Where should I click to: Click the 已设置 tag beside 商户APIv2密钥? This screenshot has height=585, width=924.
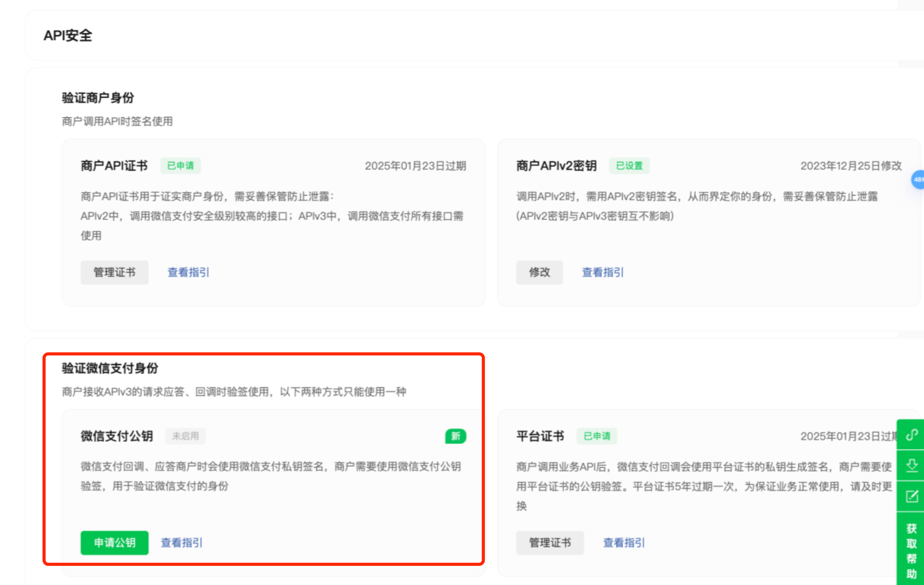(629, 165)
